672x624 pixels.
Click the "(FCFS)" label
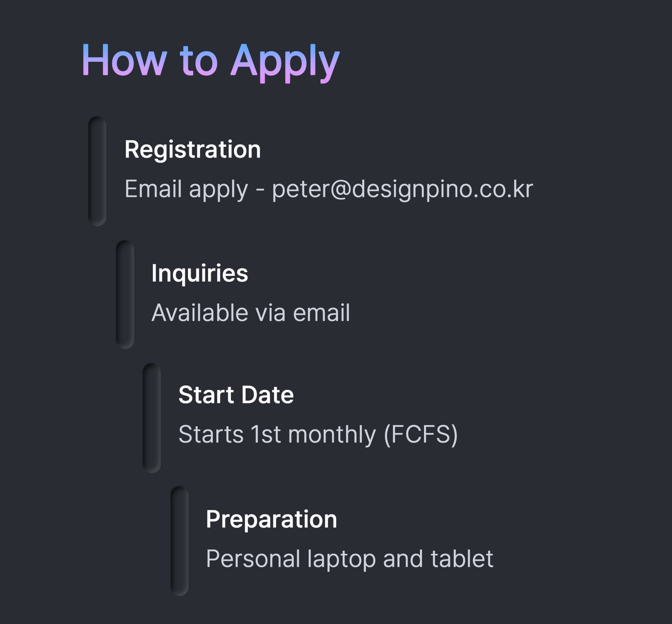coord(421,434)
